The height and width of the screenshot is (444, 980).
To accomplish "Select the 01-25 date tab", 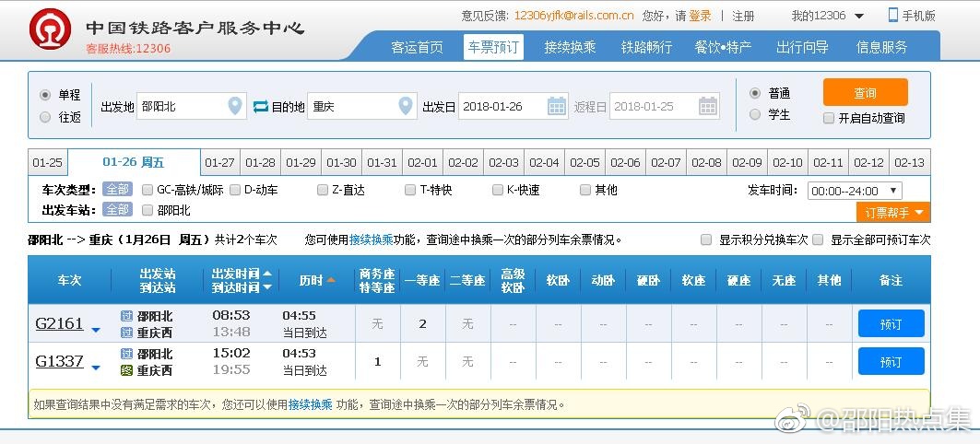I will click(48, 163).
